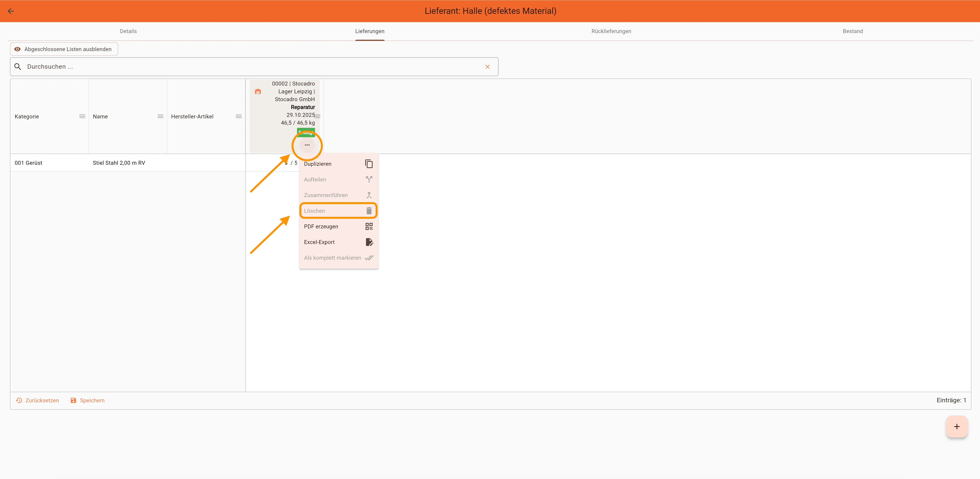Viewport: 980px width, 479px height.
Task: Click the Excel-Export file icon
Action: 369,242
